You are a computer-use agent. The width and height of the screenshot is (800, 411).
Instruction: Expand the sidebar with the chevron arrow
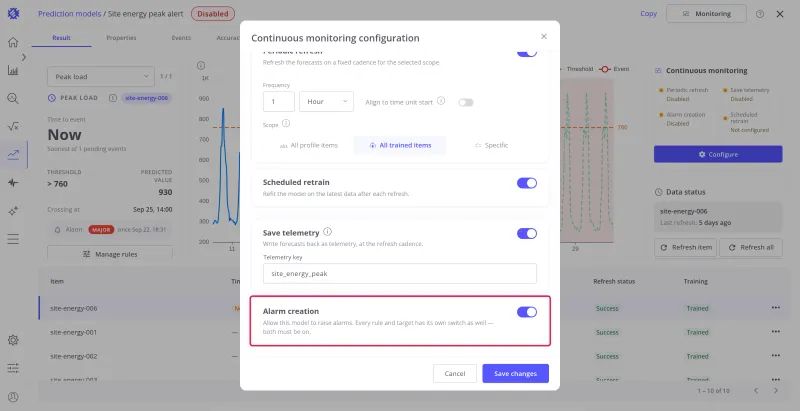[x=23, y=57]
